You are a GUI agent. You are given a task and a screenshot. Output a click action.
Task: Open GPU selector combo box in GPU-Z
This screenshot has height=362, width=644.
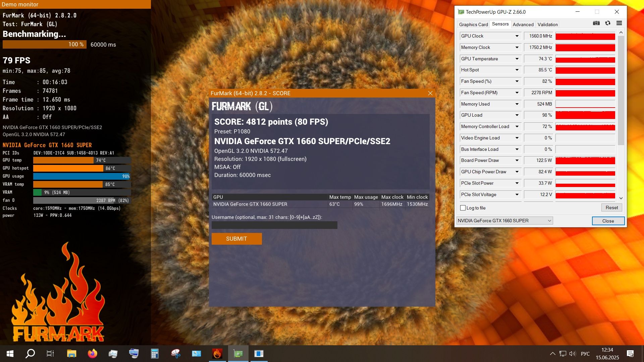pyautogui.click(x=504, y=221)
